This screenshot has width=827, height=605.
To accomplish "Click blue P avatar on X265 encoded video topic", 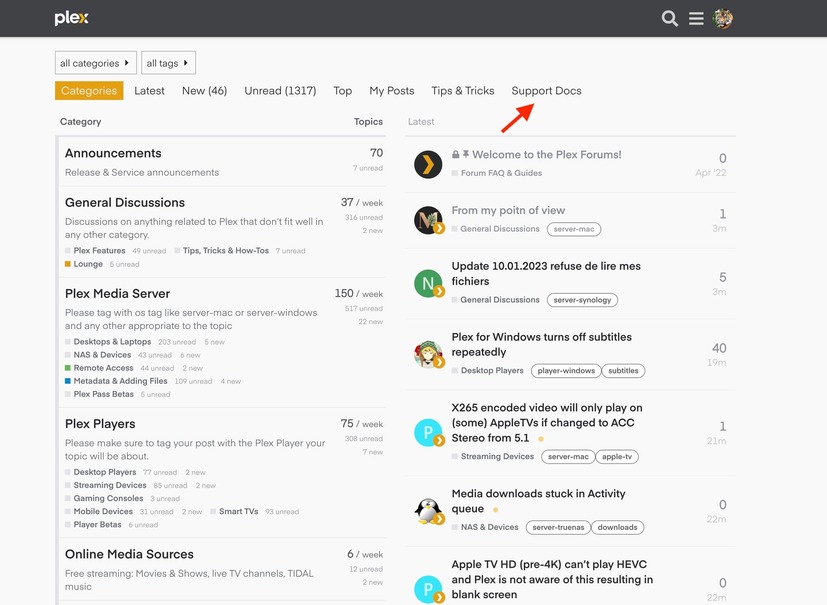I will (428, 433).
